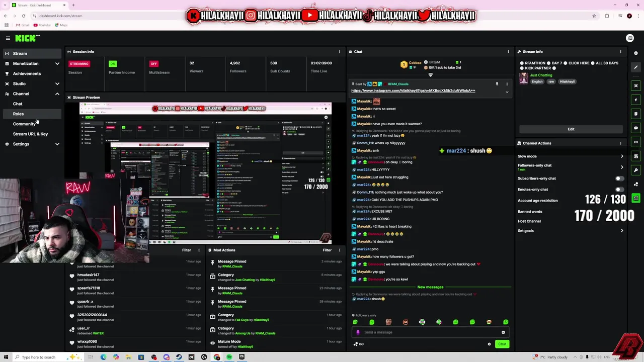Open Stream URL & Key settings
Screen dimensions: 644x362
click(x=30, y=134)
